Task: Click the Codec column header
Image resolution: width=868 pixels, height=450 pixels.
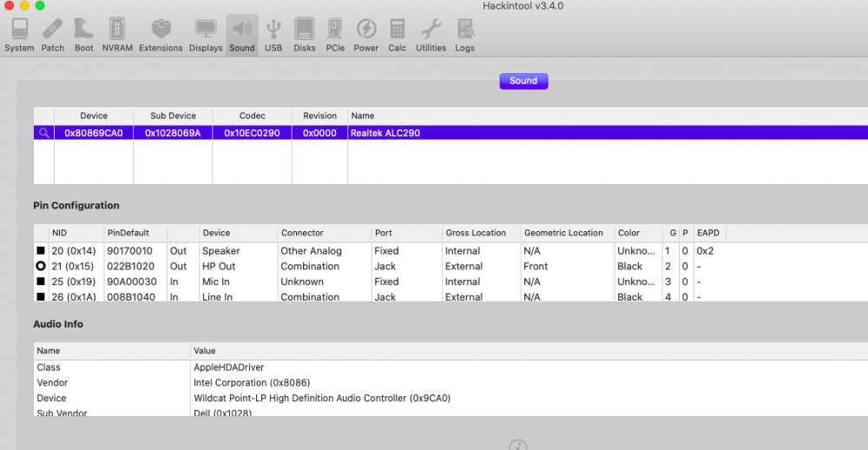Action: pyautogui.click(x=252, y=116)
